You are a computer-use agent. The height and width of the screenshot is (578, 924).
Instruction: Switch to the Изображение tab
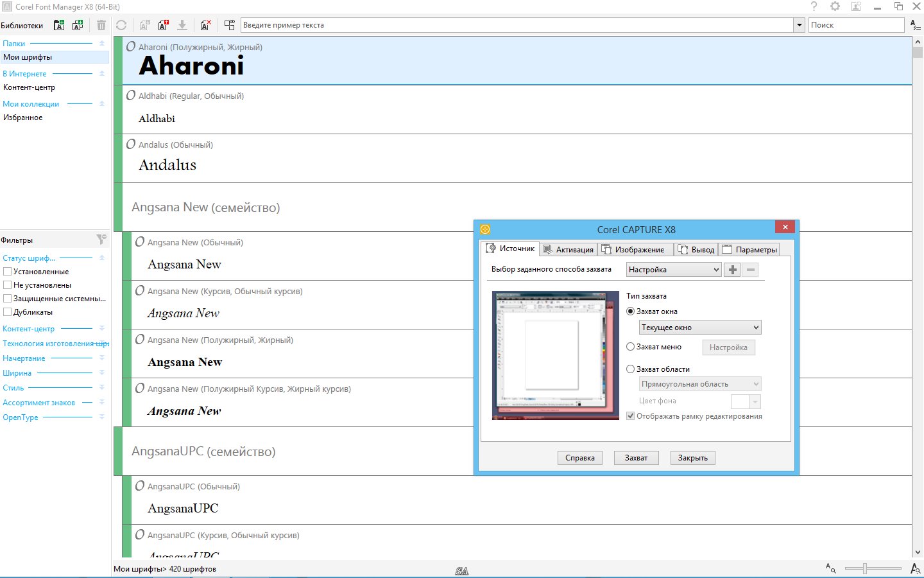(634, 250)
